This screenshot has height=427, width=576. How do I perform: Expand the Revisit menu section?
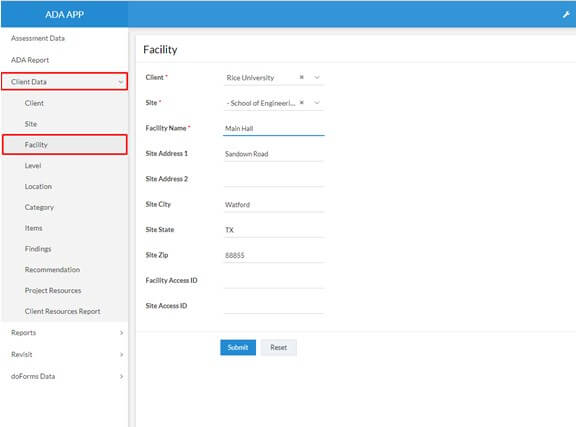(x=64, y=354)
